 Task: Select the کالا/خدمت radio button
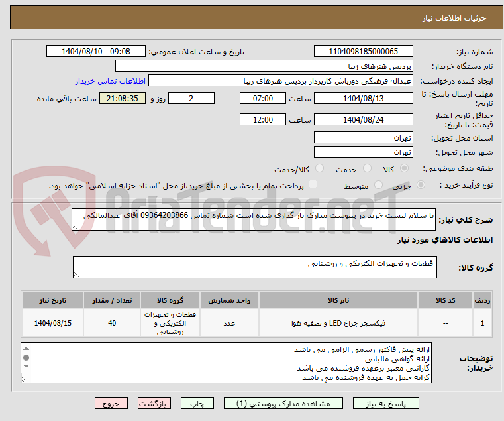pyautogui.click(x=319, y=168)
